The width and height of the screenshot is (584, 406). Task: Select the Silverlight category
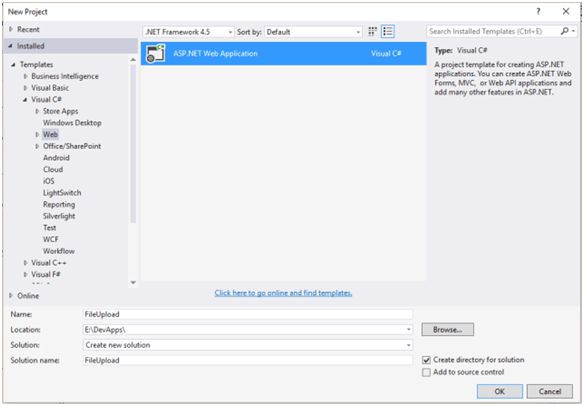pyautogui.click(x=59, y=216)
